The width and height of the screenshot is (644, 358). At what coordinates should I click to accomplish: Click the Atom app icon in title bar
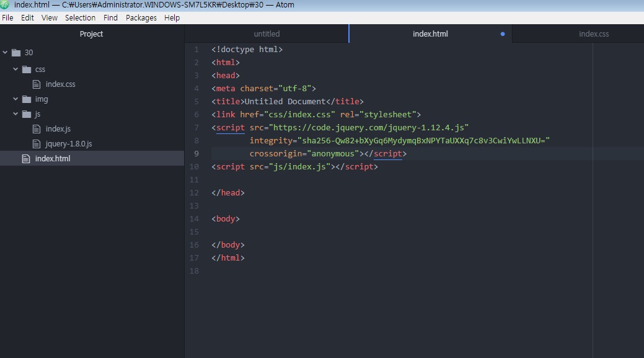[x=4, y=4]
